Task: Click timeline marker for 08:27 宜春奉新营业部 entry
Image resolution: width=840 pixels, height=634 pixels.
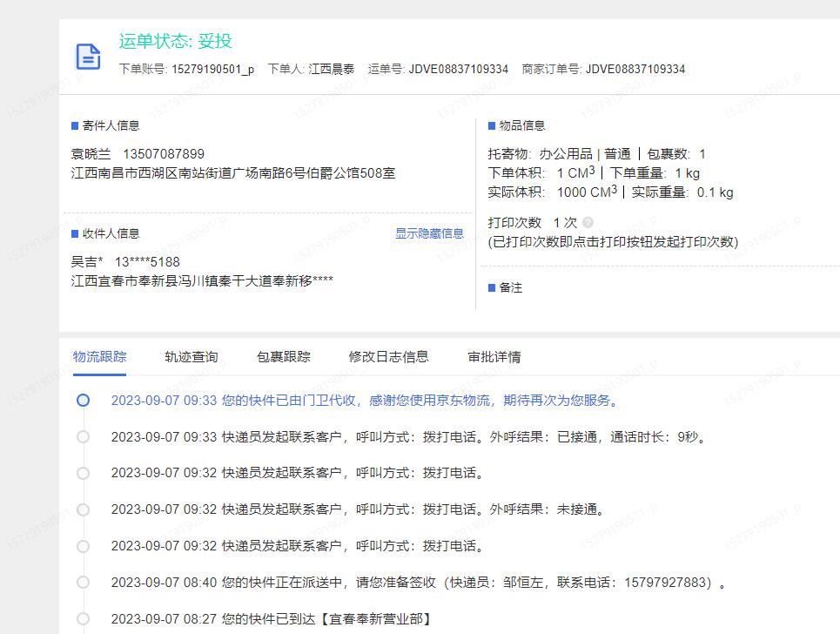Action: pyautogui.click(x=83, y=619)
